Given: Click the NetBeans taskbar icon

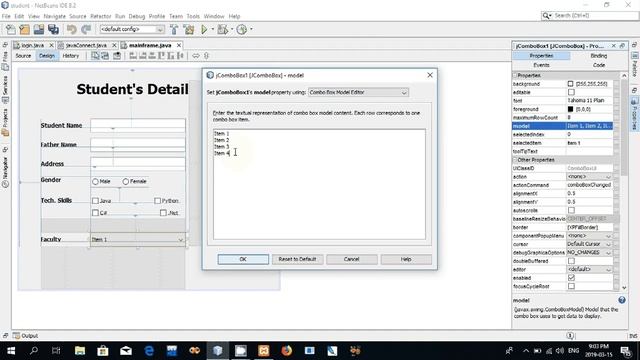Looking at the screenshot, I should coord(218,351).
